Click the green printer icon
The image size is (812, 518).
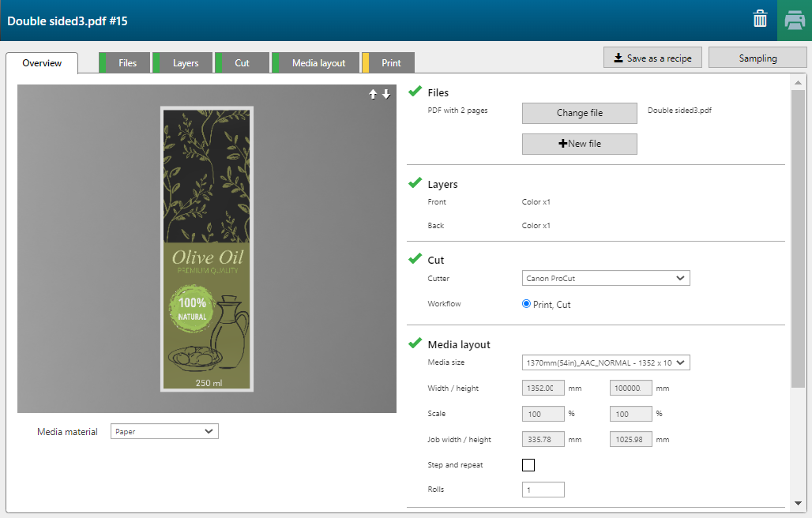click(x=795, y=21)
